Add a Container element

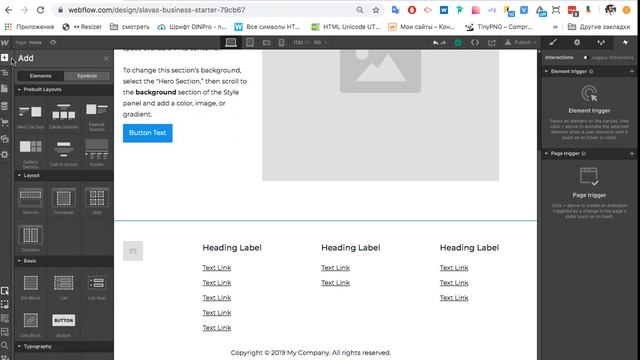click(64, 201)
